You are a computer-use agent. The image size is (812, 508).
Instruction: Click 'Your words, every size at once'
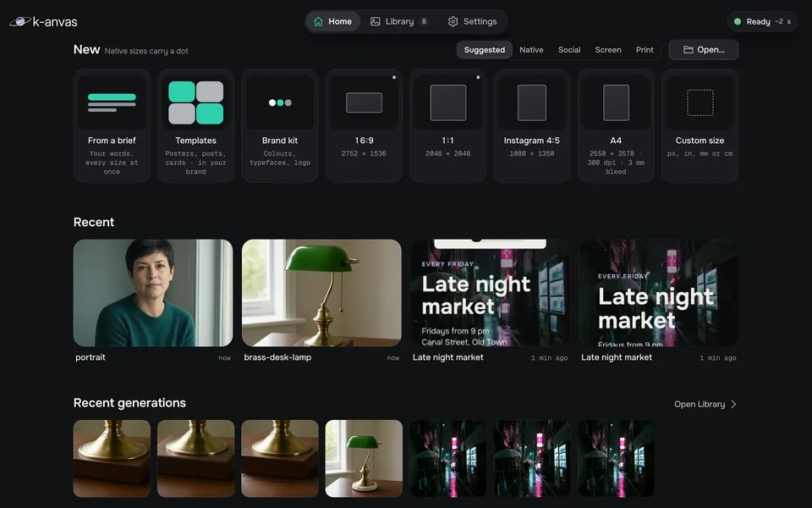coord(112,163)
